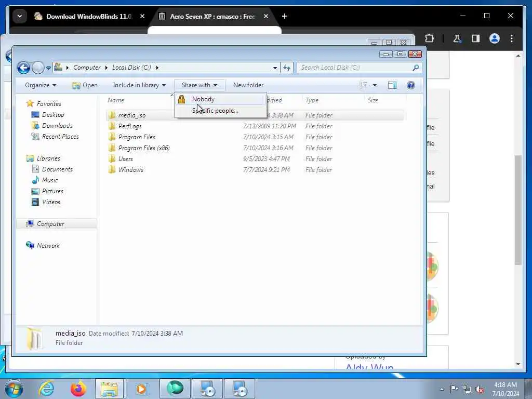Click the Explorer Back arrow button
Image resolution: width=532 pixels, height=399 pixels.
pyautogui.click(x=24, y=68)
